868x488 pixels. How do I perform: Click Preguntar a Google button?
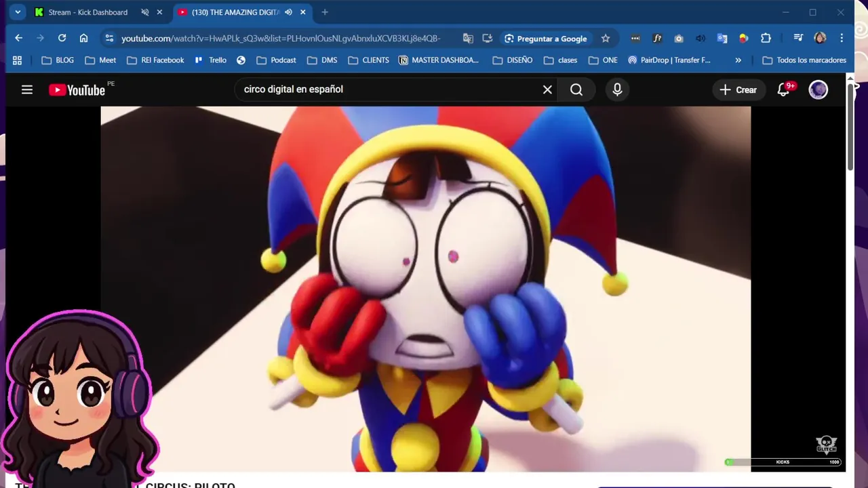546,39
